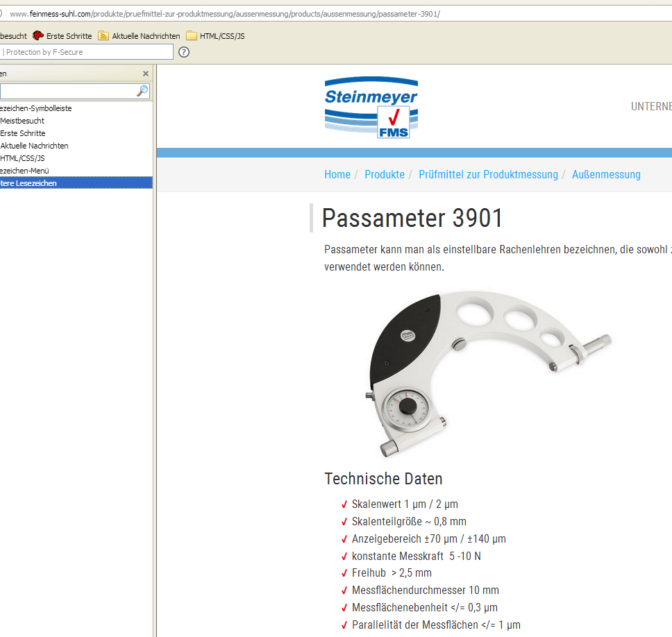The width and height of the screenshot is (672, 637).
Task: Click the F-Secure help question mark icon
Action: click(x=184, y=52)
